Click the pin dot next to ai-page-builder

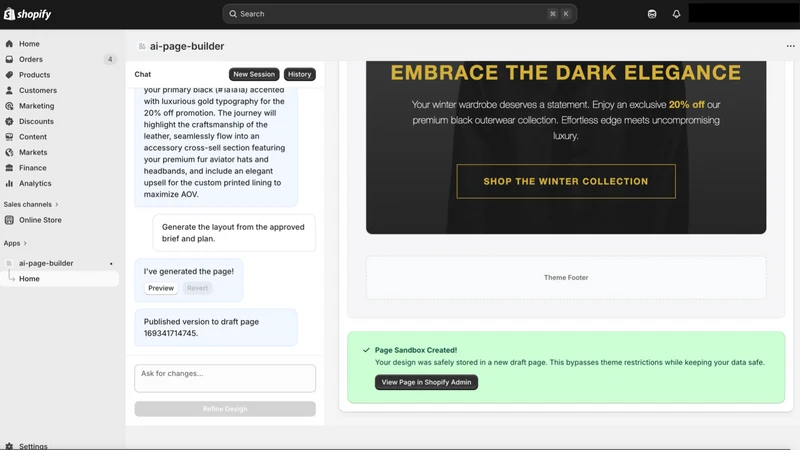[x=111, y=264]
